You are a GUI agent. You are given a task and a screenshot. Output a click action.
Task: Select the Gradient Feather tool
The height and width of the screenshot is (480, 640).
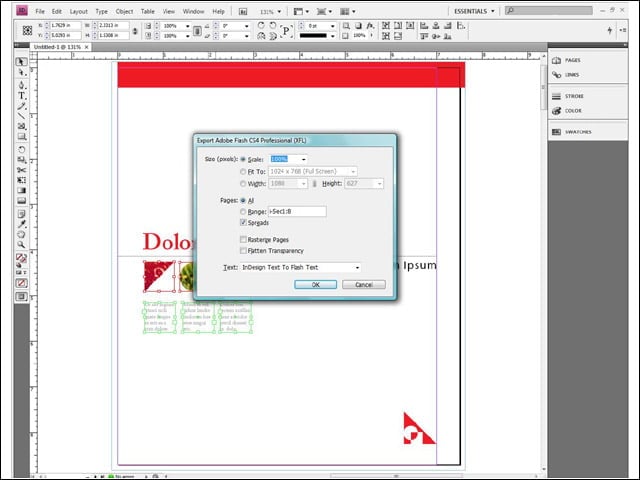pos(21,200)
